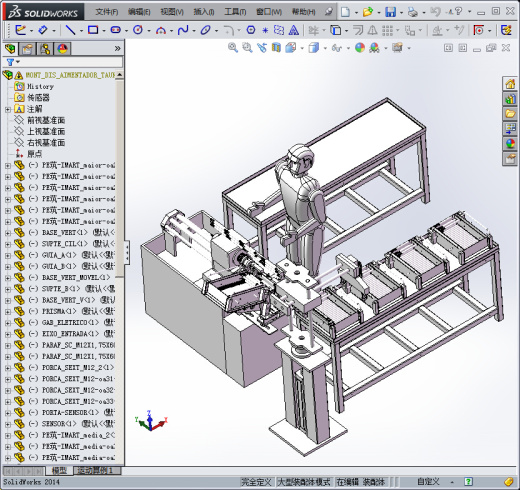This screenshot has height=490, width=520.
Task: Select the 前视基准面 plane in tree
Action: click(46, 120)
